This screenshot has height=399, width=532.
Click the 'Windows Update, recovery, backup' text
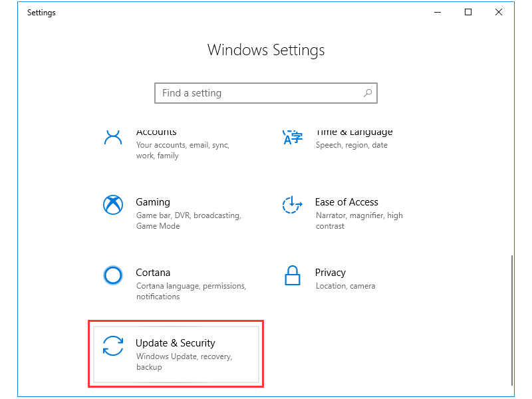(x=176, y=361)
